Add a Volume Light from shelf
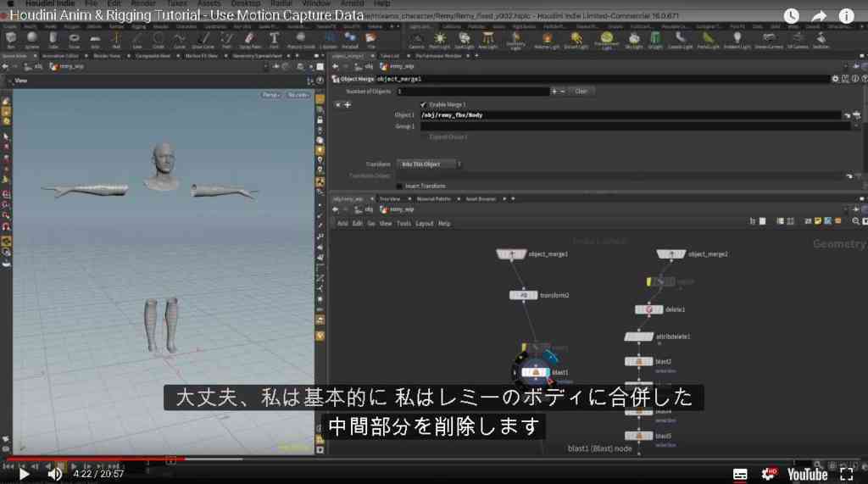 547,40
